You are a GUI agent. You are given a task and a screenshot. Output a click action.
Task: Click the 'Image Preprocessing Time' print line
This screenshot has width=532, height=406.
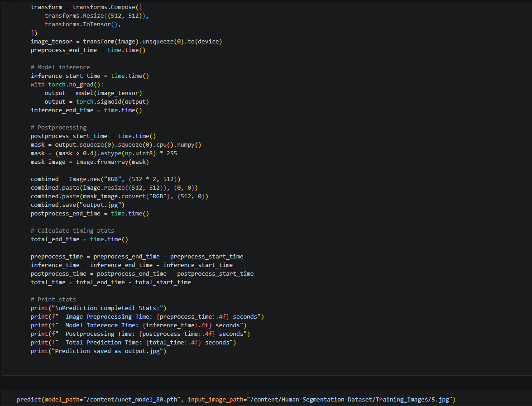[x=148, y=317]
